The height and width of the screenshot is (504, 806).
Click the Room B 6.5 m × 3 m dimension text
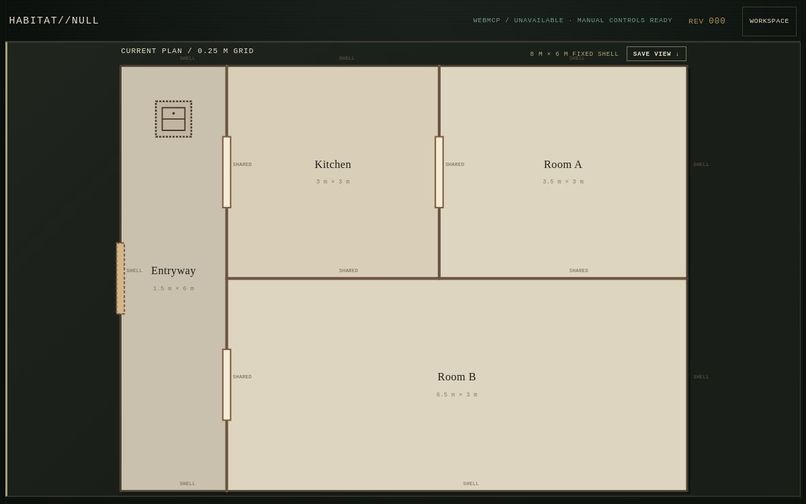pyautogui.click(x=456, y=394)
